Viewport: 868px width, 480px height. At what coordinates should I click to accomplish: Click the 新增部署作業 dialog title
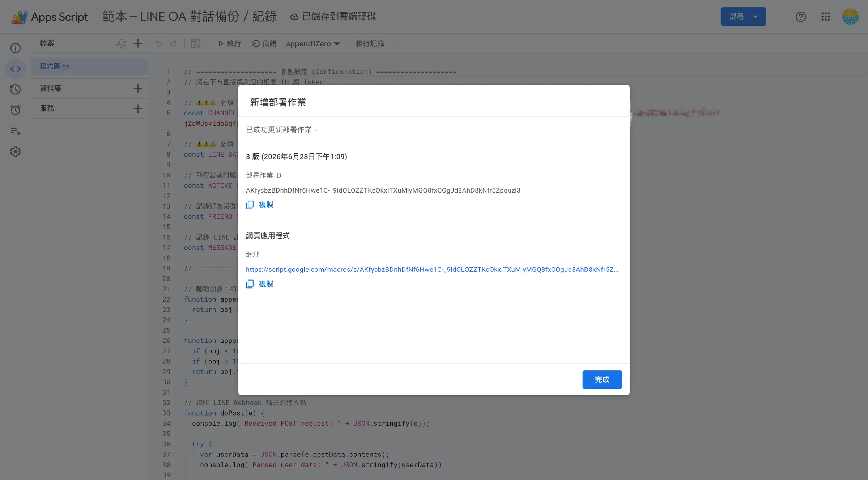[x=278, y=102]
